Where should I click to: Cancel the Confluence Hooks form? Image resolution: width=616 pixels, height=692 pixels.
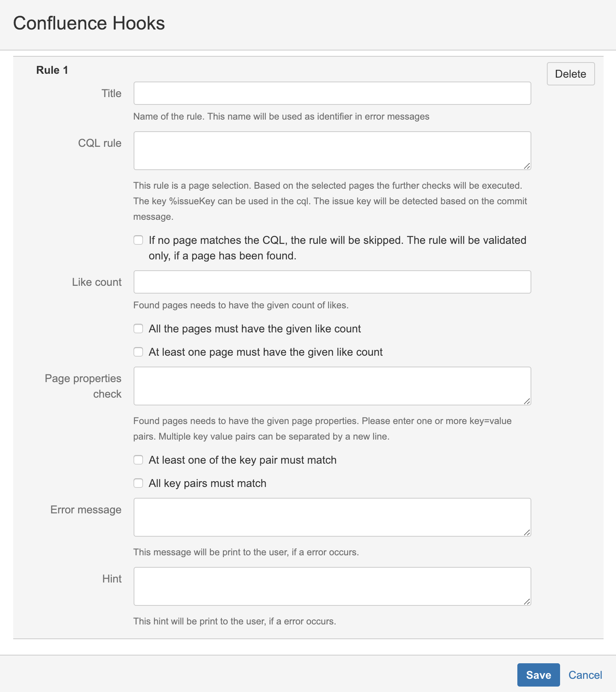pos(585,675)
